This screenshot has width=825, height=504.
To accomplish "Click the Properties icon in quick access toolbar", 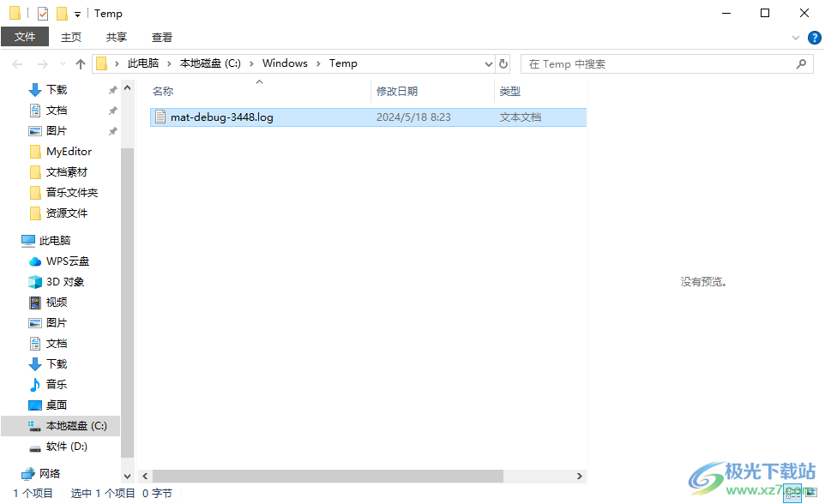I will tap(43, 13).
